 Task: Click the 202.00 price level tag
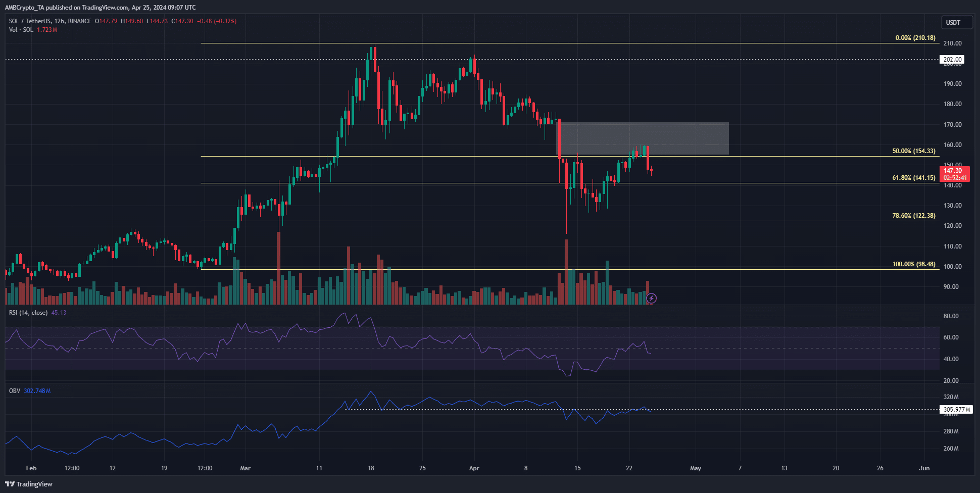point(952,60)
